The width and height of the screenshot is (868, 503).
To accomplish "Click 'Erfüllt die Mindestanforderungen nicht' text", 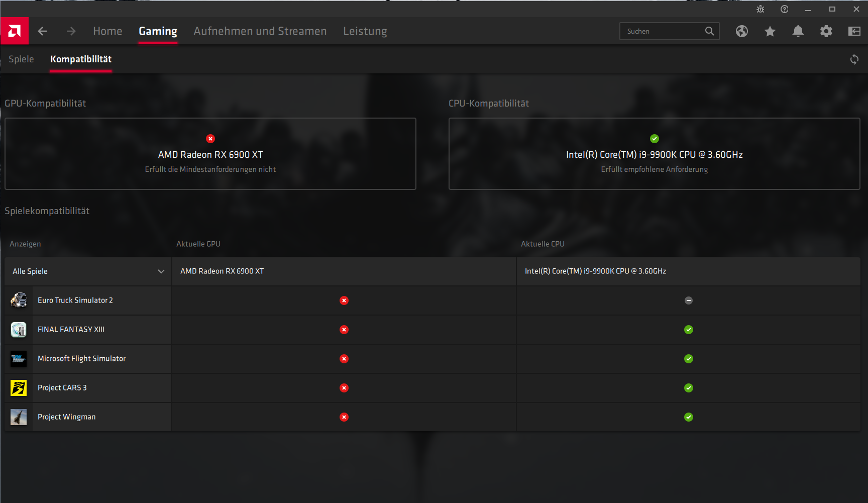I will point(210,169).
